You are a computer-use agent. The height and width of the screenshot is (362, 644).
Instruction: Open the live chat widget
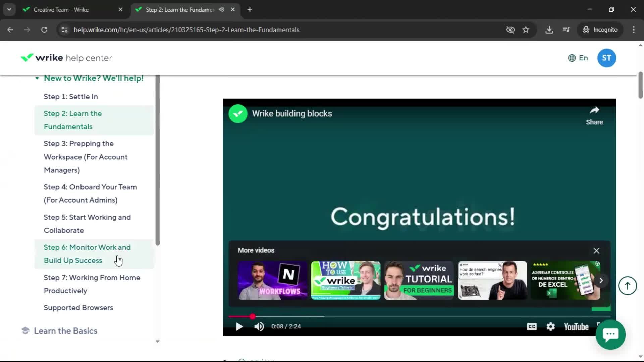[x=610, y=335]
